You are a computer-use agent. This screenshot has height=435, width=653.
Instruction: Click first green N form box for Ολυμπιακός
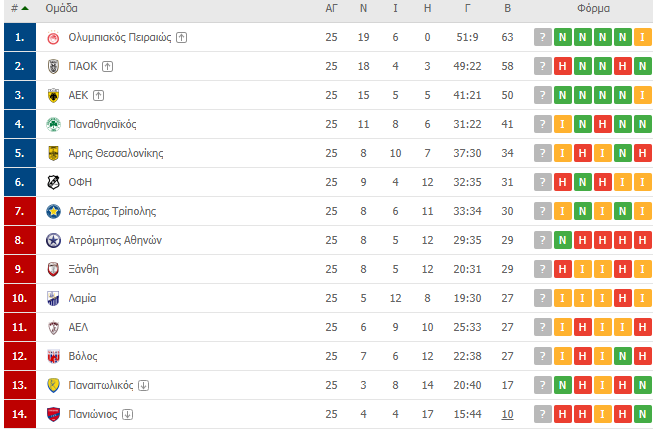pyautogui.click(x=563, y=37)
